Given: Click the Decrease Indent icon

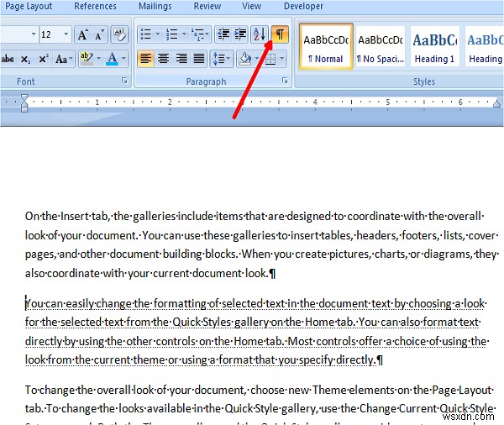Looking at the screenshot, I should [x=223, y=34].
